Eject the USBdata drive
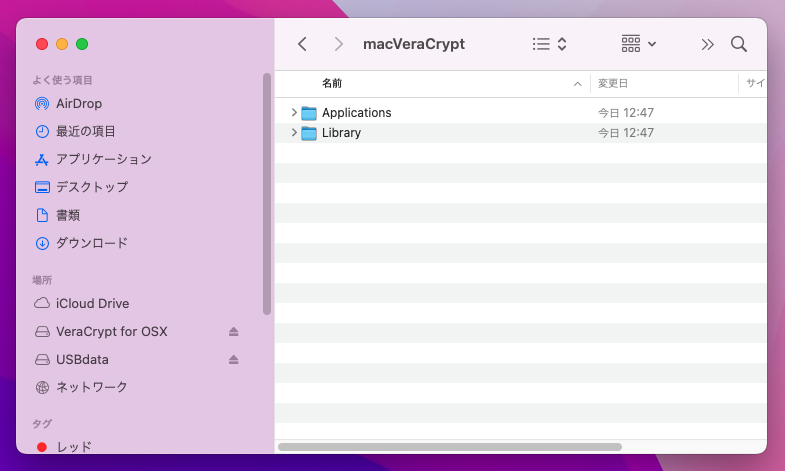Screen dimensions: 785x471 pyautogui.click(x=234, y=360)
